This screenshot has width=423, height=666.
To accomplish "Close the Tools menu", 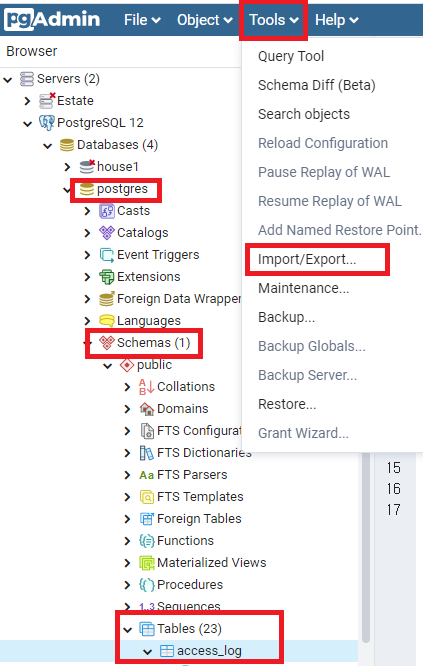I will pos(274,20).
